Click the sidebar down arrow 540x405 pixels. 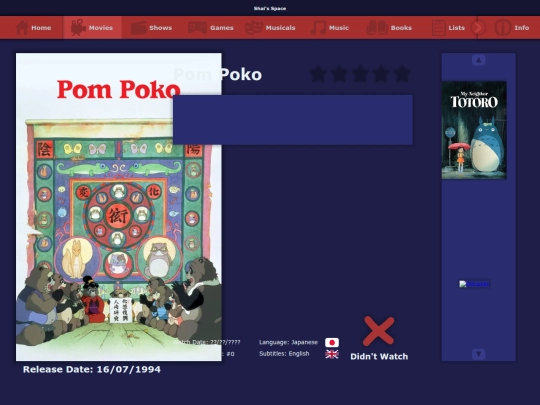click(478, 354)
